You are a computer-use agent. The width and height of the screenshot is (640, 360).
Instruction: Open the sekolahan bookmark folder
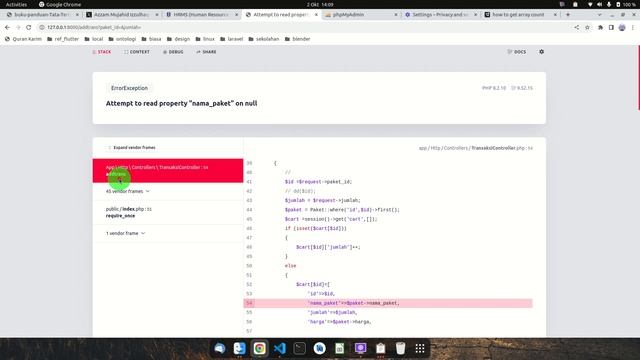click(264, 39)
